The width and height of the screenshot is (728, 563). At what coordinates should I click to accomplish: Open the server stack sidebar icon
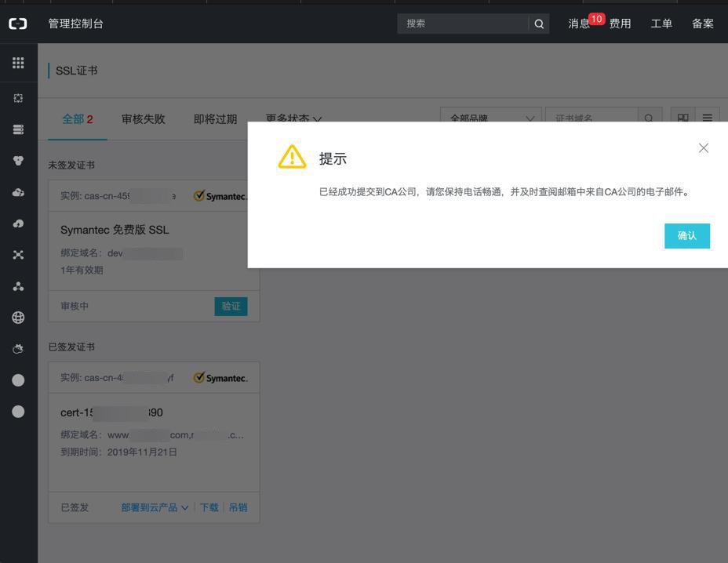18,129
